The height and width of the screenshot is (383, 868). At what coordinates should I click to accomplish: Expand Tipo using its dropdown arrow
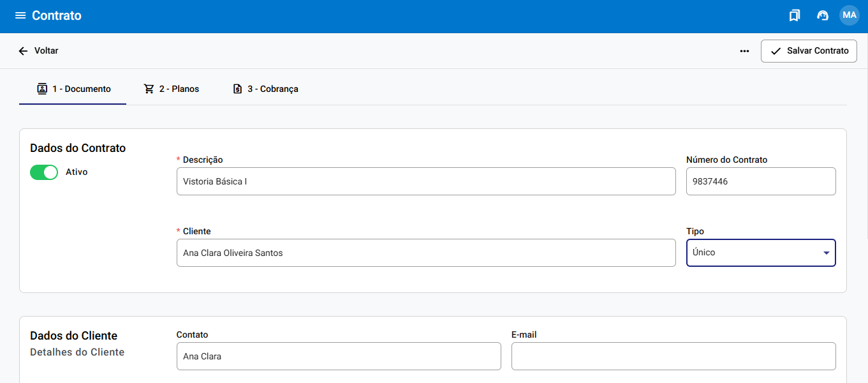[826, 253]
